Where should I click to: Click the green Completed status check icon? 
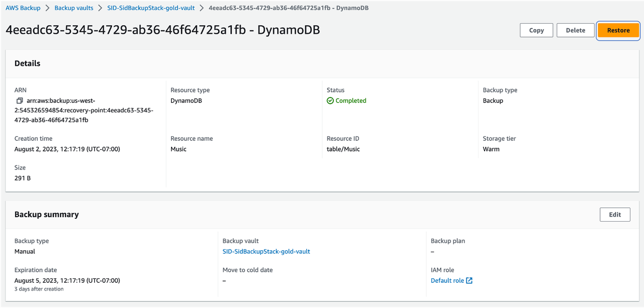point(330,100)
